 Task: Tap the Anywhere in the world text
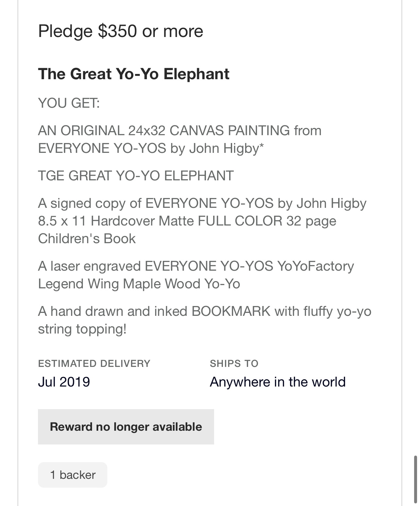[x=278, y=382]
